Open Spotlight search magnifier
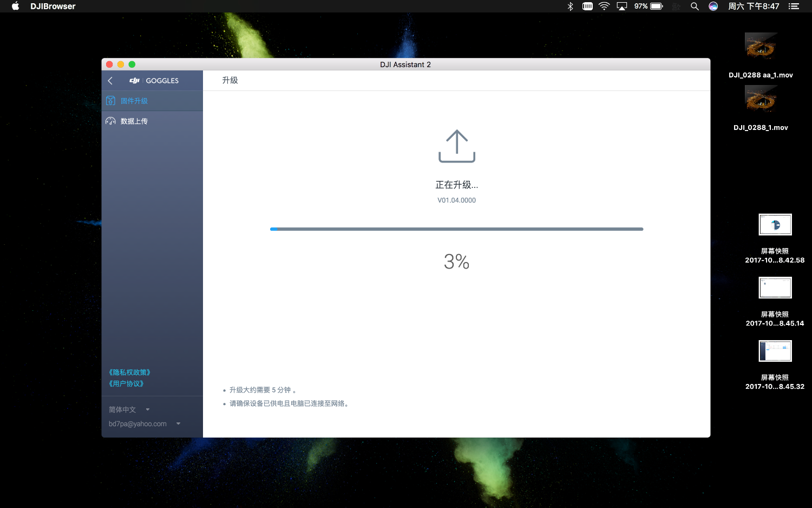812x508 pixels. [695, 6]
